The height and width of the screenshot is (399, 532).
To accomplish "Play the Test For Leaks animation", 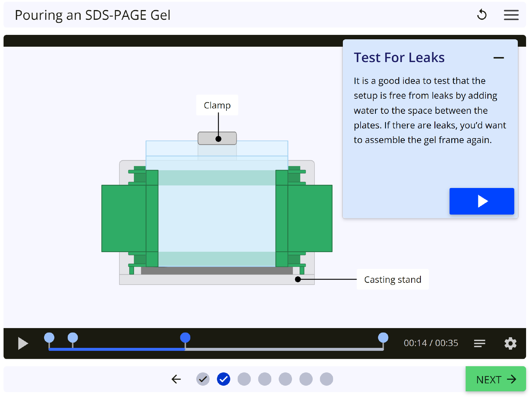I will (x=482, y=201).
